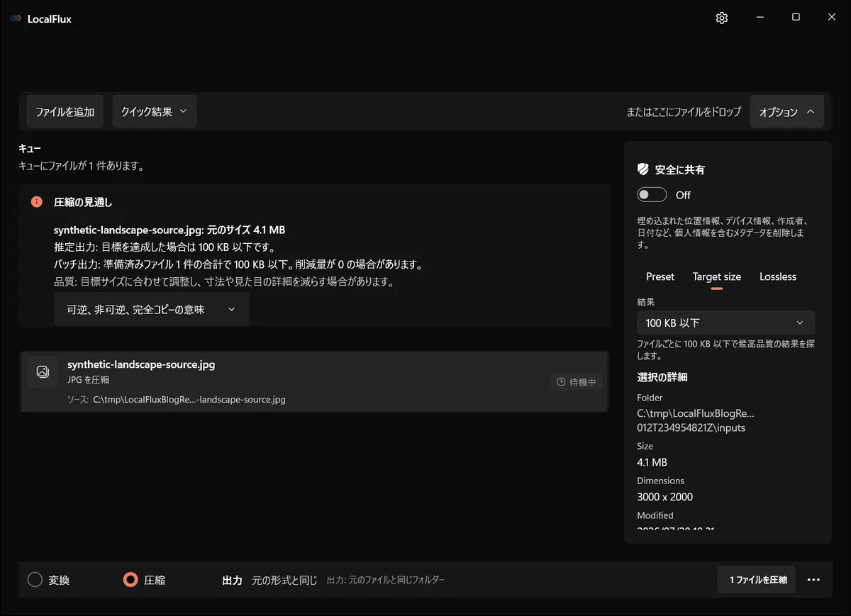Viewport: 851px width, 616px height.
Task: Click 元の形式と同じ output format
Action: (x=284, y=580)
